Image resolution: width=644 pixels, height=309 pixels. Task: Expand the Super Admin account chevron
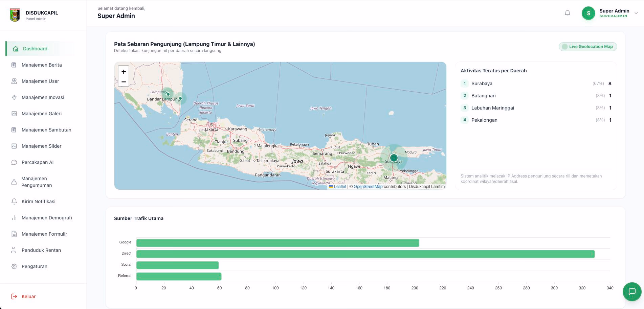(x=636, y=13)
